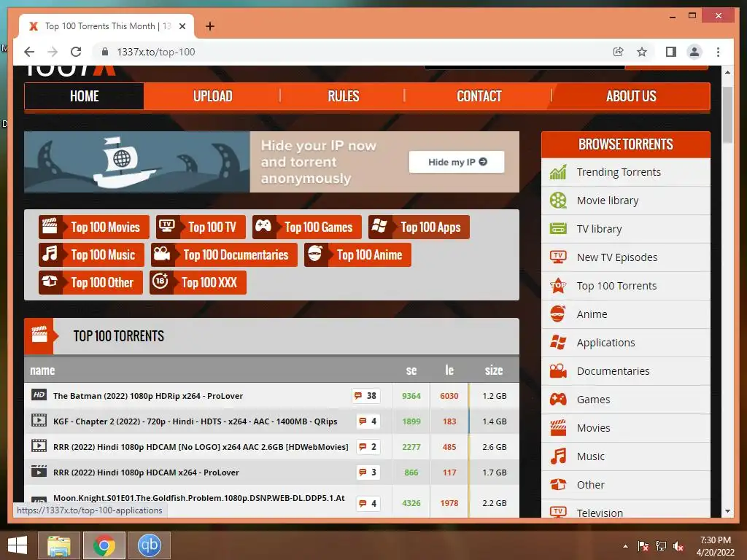Viewport: 747px width, 560px height.
Task: Click the TV library icon in sidebar
Action: 558,228
